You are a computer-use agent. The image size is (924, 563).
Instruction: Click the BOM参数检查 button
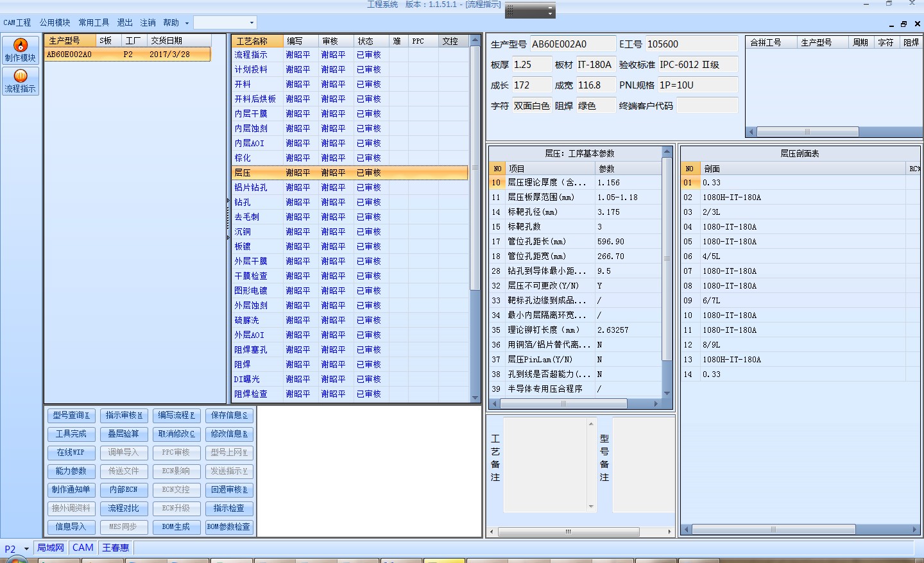coord(229,527)
